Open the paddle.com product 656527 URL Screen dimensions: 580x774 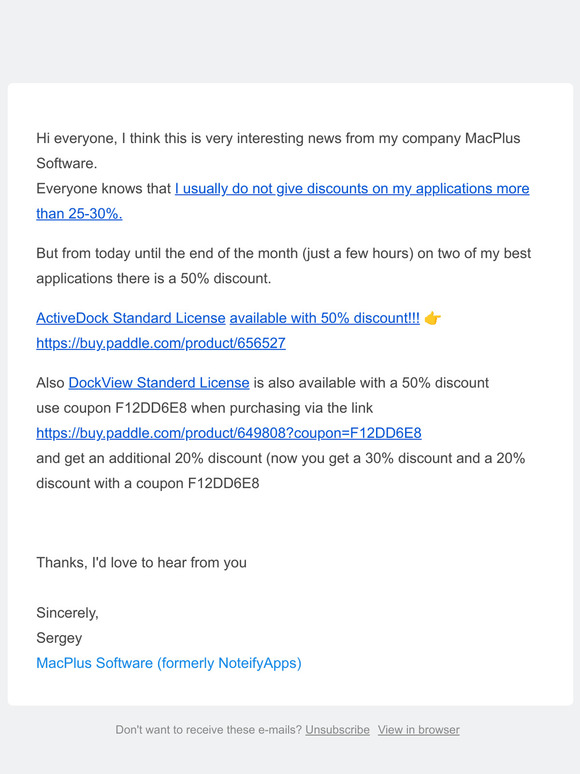[161, 343]
